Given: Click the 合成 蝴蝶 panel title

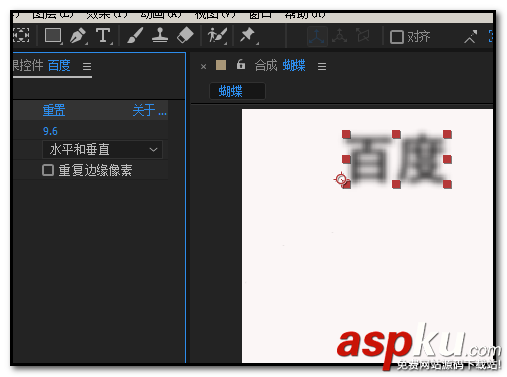Looking at the screenshot, I should click(280, 65).
